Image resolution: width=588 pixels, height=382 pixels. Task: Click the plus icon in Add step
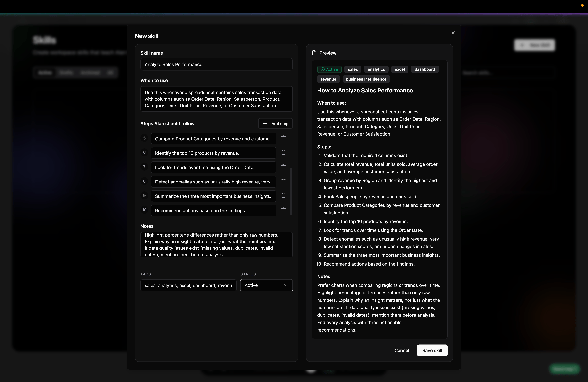click(x=265, y=124)
